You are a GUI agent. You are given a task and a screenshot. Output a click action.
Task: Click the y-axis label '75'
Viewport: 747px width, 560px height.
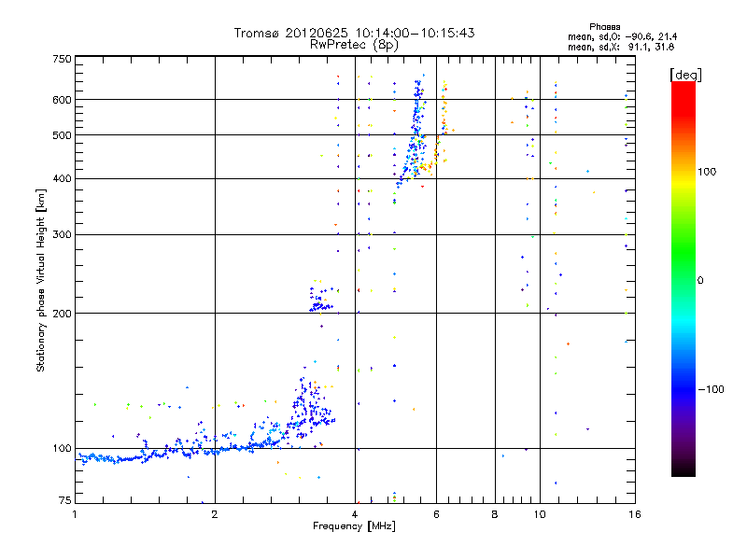click(x=65, y=500)
